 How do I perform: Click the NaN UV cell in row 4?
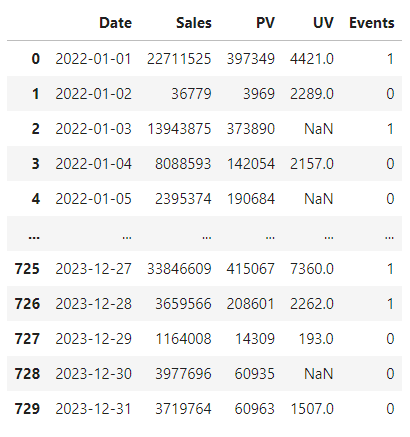point(319,199)
